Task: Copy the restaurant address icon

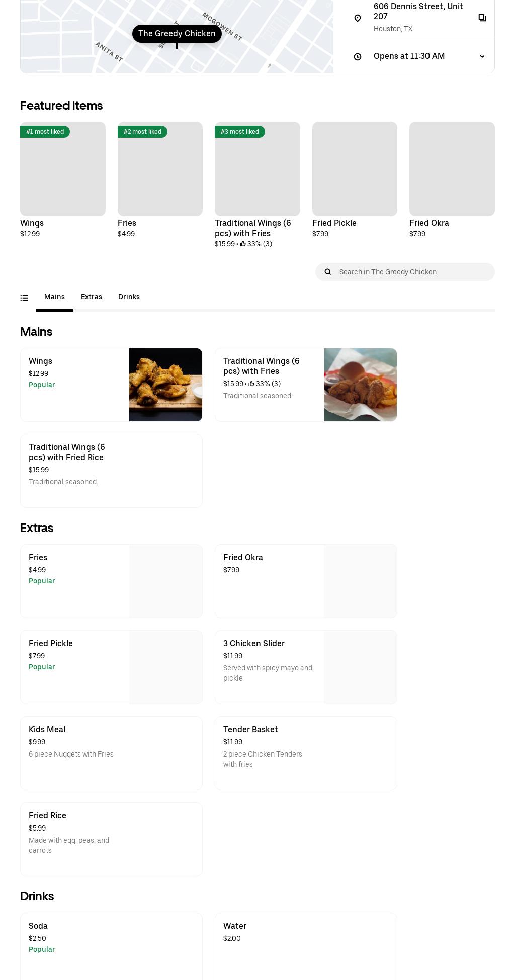Action: coord(482,18)
